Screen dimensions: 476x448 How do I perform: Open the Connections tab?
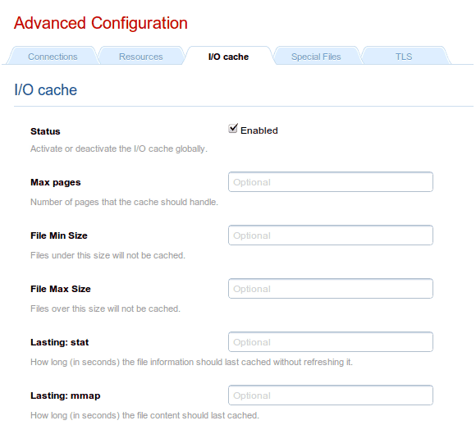click(x=53, y=57)
